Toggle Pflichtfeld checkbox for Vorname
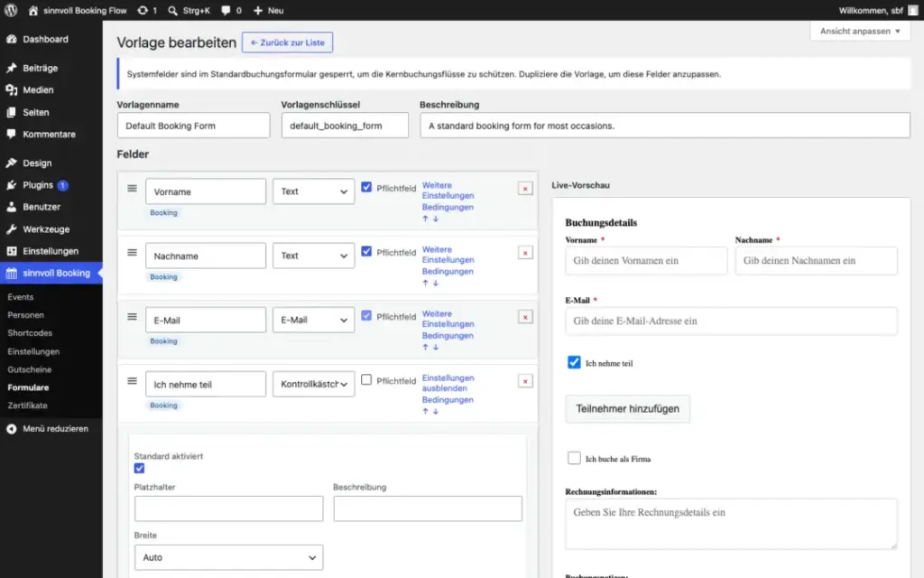 [366, 187]
